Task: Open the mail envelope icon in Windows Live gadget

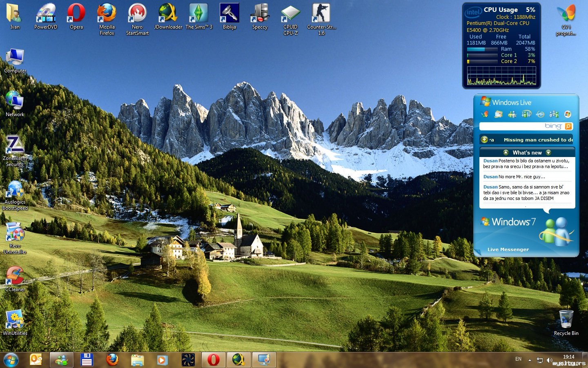Action: [499, 114]
